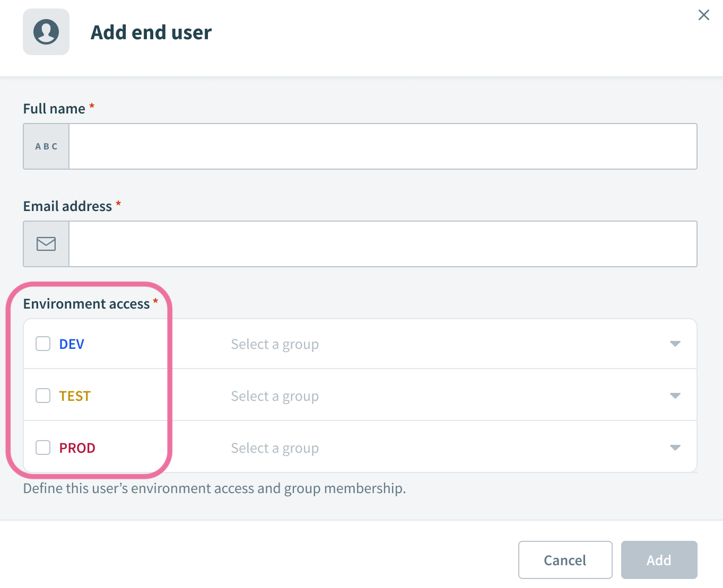This screenshot has height=588, width=723.
Task: Check the PROD environment checkbox
Action: (43, 447)
